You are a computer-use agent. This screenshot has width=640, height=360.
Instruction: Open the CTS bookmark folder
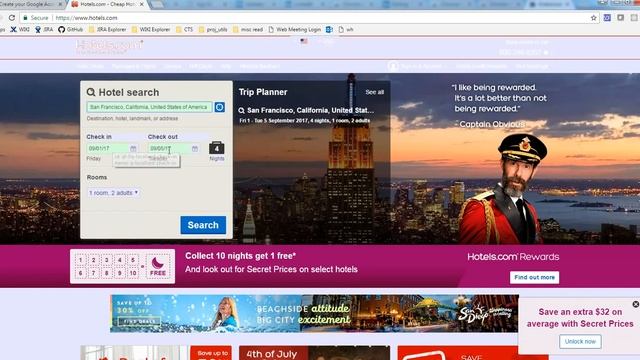184,29
